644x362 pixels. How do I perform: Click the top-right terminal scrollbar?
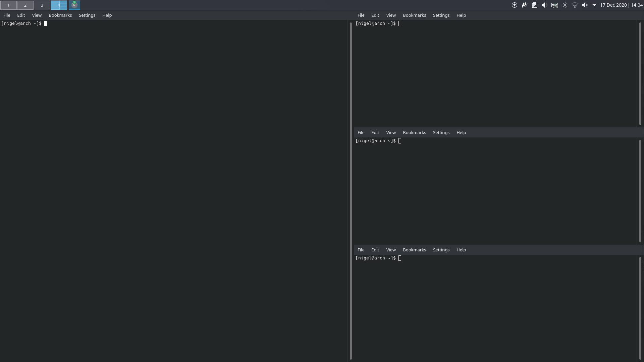640,74
